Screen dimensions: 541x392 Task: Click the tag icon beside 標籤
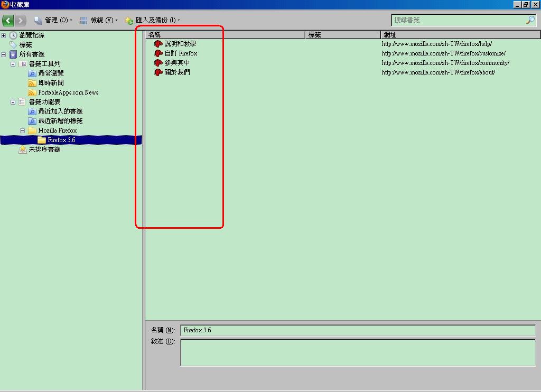pyautogui.click(x=13, y=45)
